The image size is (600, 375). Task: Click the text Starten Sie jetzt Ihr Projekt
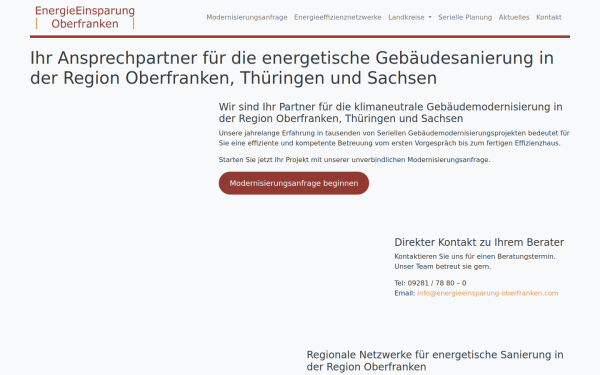354,160
